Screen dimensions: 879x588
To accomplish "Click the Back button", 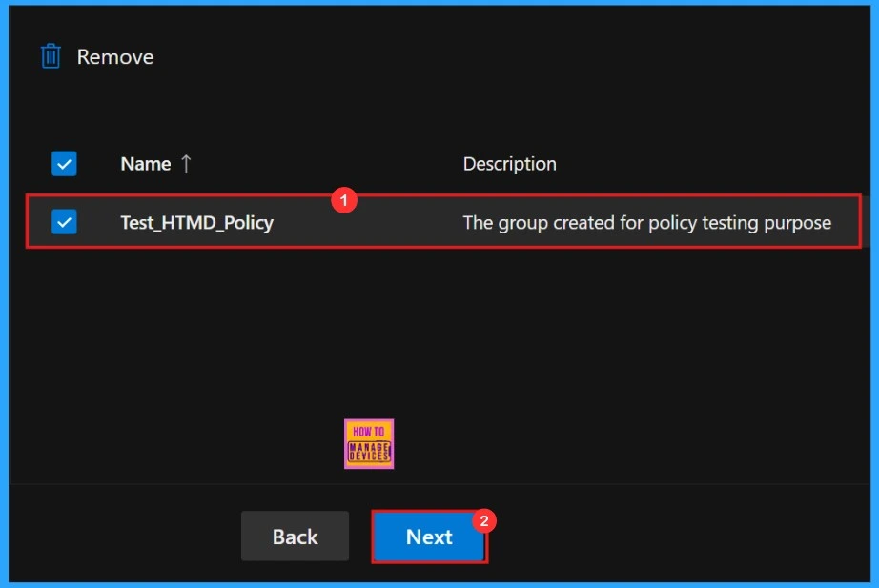I will tap(295, 536).
